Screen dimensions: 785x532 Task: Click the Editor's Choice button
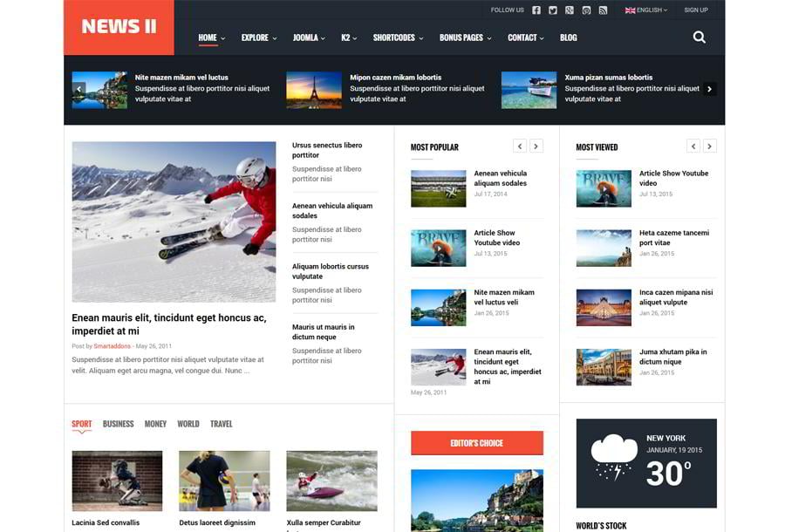click(x=477, y=443)
